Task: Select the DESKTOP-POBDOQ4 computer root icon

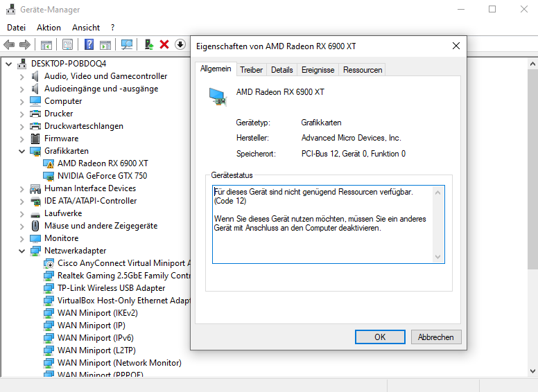Action: pyautogui.click(x=22, y=64)
